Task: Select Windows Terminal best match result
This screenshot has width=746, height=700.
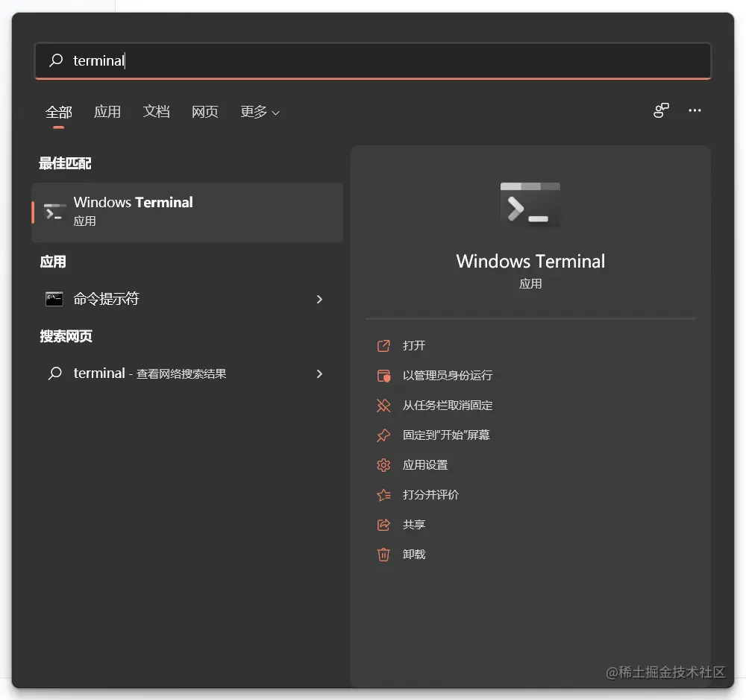Action: pyautogui.click(x=187, y=212)
